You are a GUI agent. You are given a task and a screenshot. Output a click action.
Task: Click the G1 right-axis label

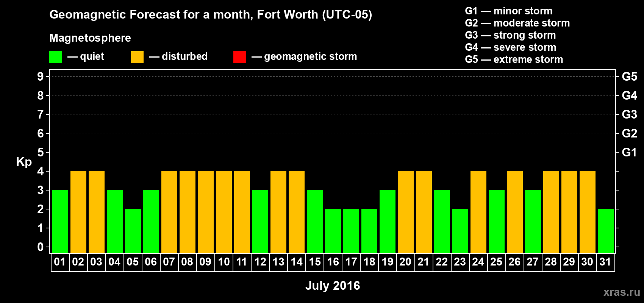(630, 153)
